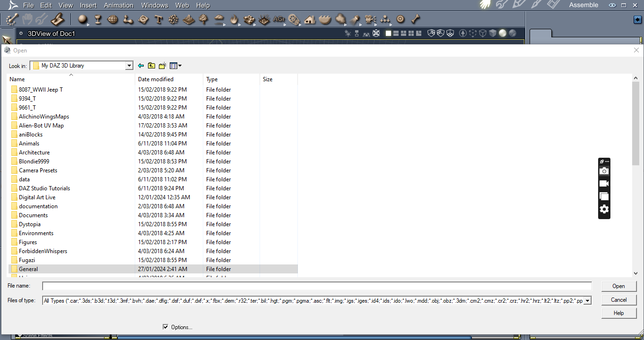
Task: Cancel the Open dialog
Action: (x=618, y=300)
